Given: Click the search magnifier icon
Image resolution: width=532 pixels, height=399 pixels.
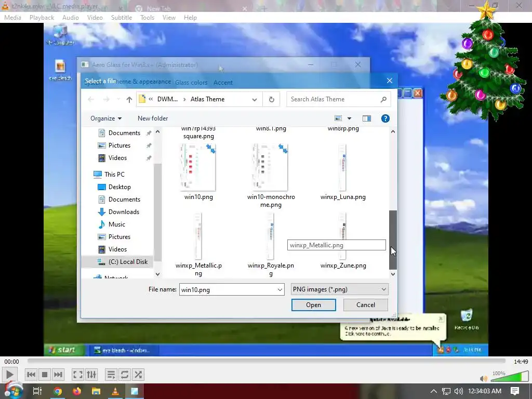Looking at the screenshot, I should 383,99.
